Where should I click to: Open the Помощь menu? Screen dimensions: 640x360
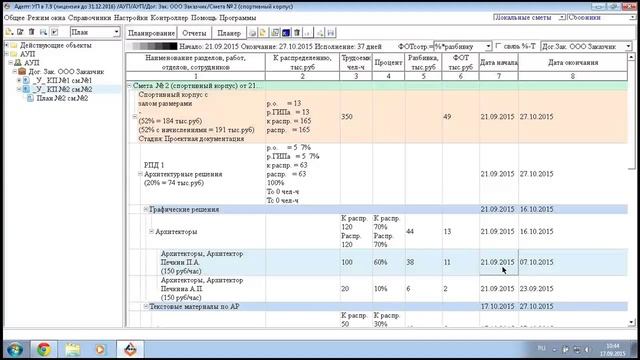[204, 18]
